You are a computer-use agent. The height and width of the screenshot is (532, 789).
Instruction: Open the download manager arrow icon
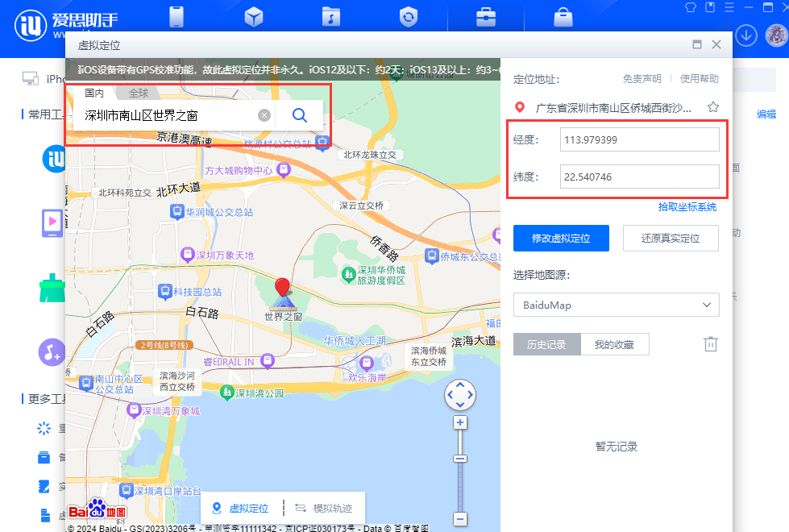pos(746,35)
